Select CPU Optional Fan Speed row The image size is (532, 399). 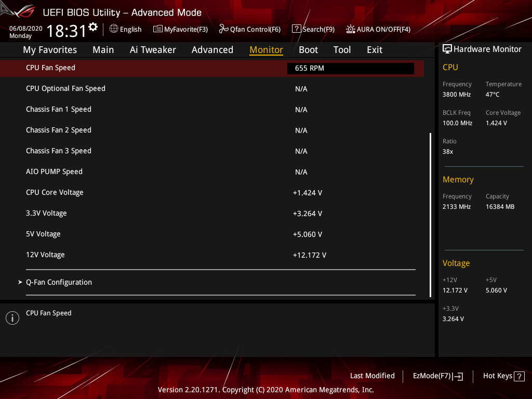pos(212,88)
